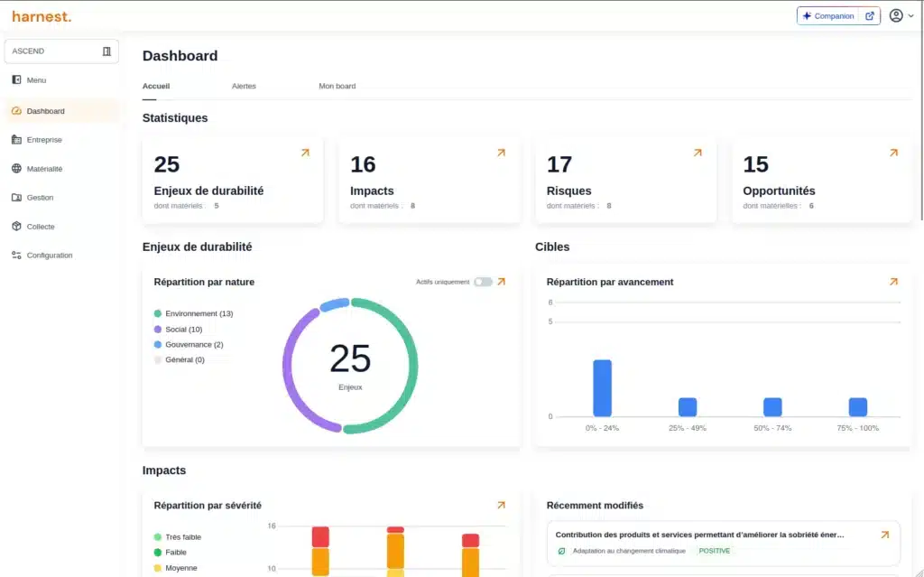Click the 50% - 74% bar
The image size is (924, 577).
pos(772,407)
